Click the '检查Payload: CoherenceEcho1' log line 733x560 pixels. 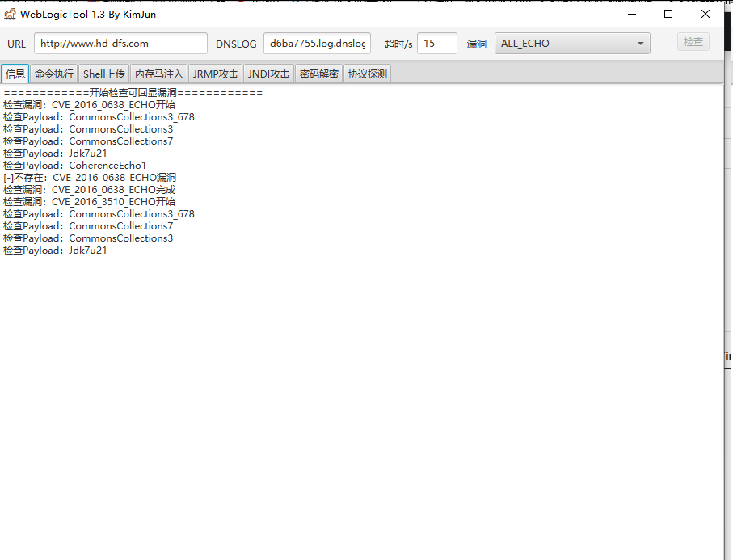coord(75,166)
